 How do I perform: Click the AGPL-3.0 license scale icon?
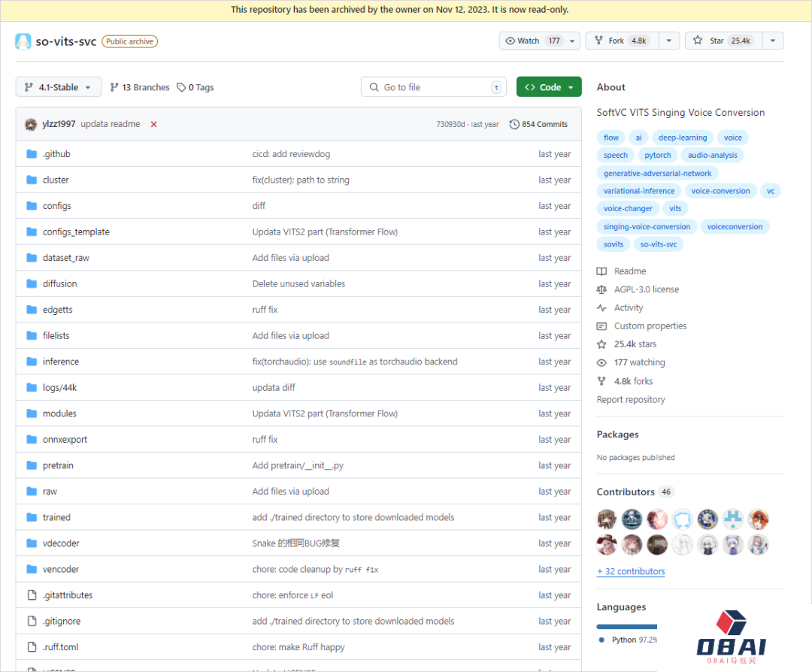(601, 289)
